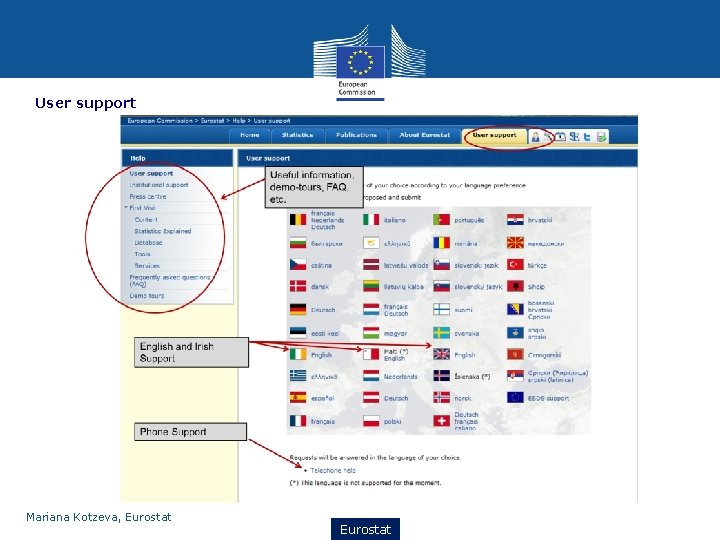Select the User support tab
Viewport: 720px width, 540px height.
point(495,135)
